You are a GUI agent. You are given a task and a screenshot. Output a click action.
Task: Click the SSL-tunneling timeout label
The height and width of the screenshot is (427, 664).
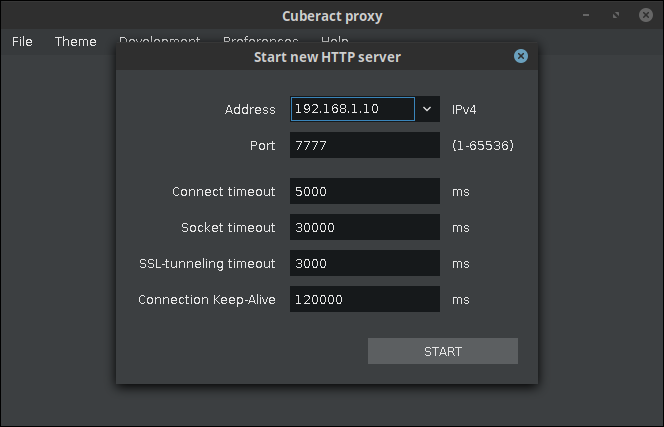click(207, 263)
